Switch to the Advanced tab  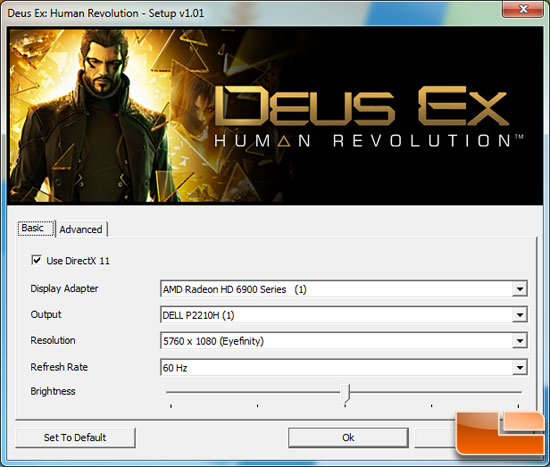point(81,229)
